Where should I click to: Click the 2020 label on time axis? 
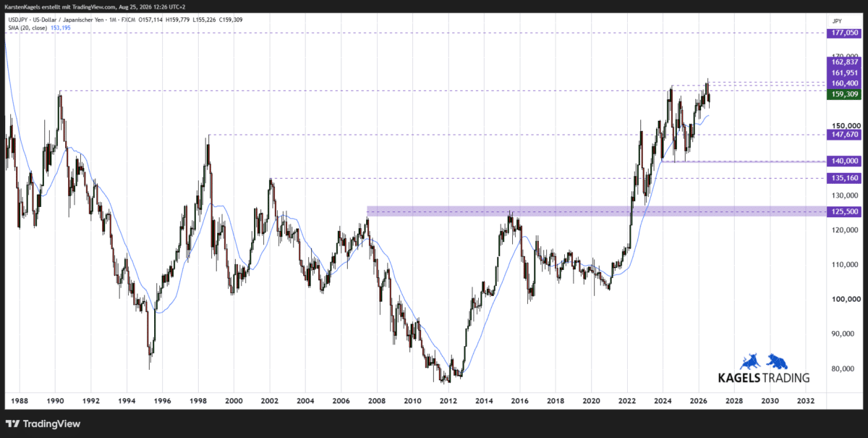click(x=592, y=400)
